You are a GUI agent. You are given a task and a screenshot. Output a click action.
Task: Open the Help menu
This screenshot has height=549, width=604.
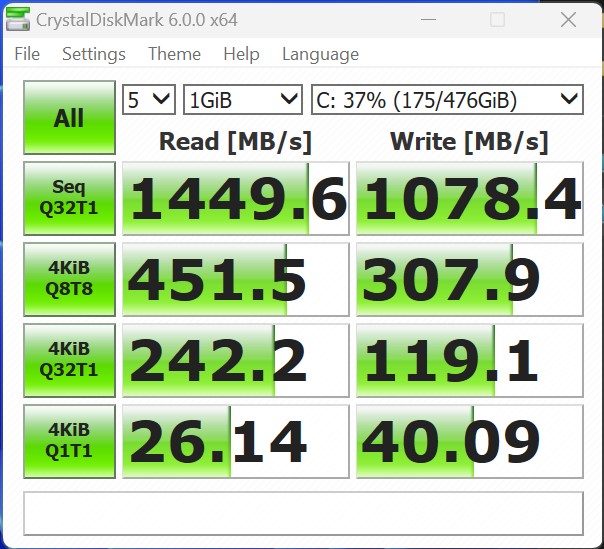(241, 54)
